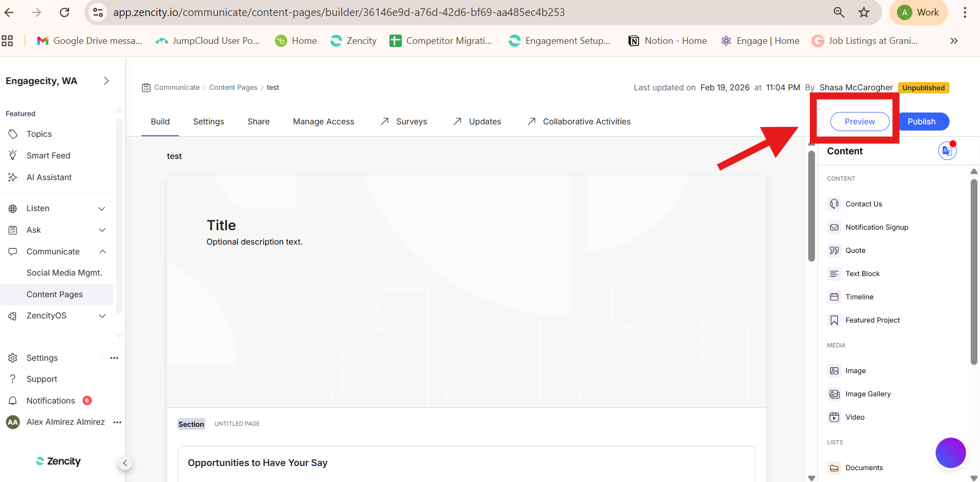Publish the page with Publish button
The image size is (980, 482).
pyautogui.click(x=921, y=121)
